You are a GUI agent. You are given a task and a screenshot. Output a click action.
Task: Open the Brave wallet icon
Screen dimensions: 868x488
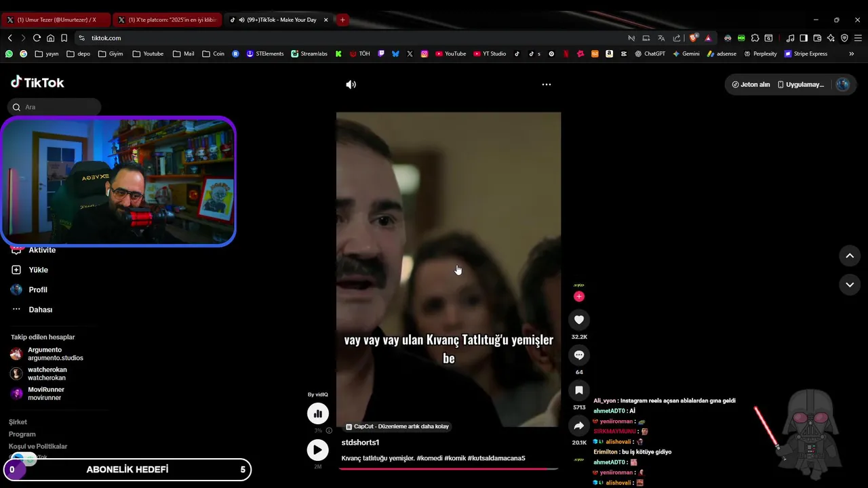[817, 38]
